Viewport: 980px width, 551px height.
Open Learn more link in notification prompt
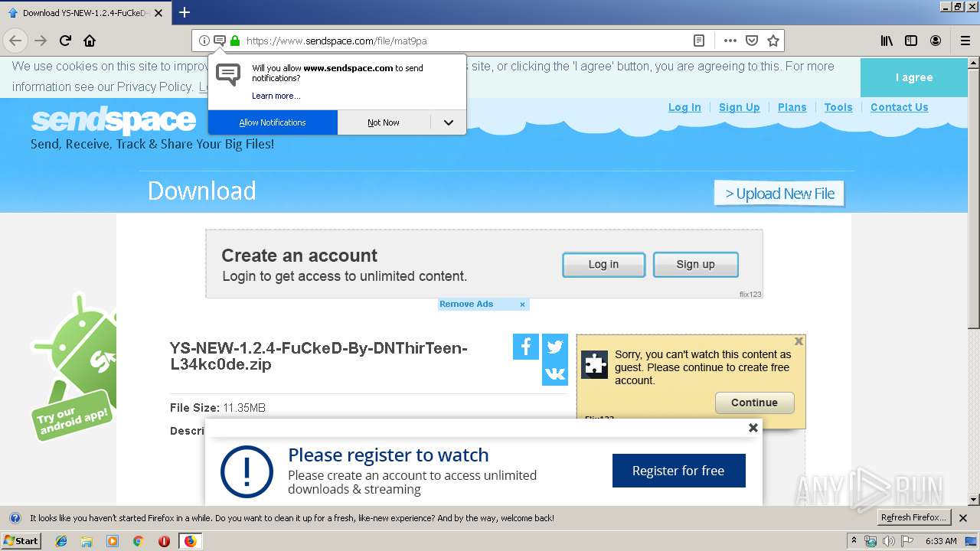point(276,96)
